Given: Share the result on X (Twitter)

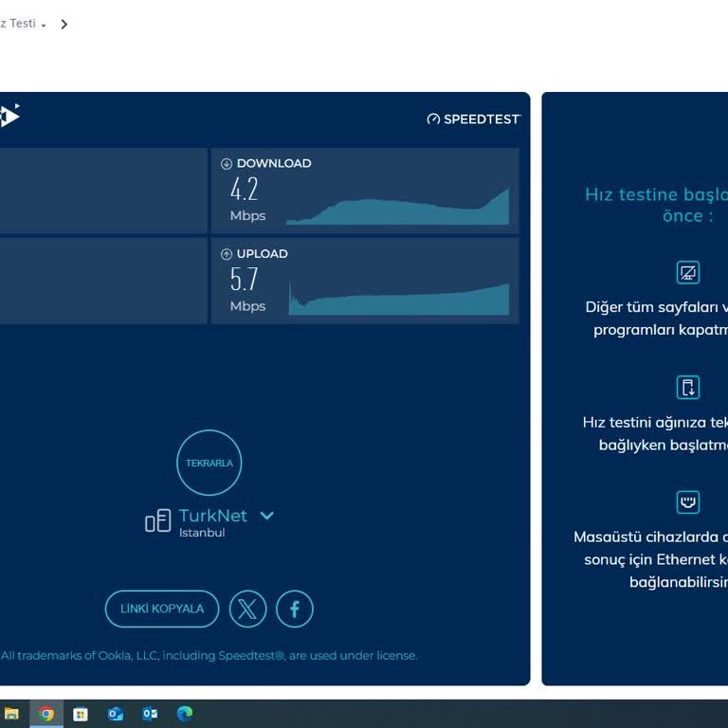Looking at the screenshot, I should coord(247,609).
